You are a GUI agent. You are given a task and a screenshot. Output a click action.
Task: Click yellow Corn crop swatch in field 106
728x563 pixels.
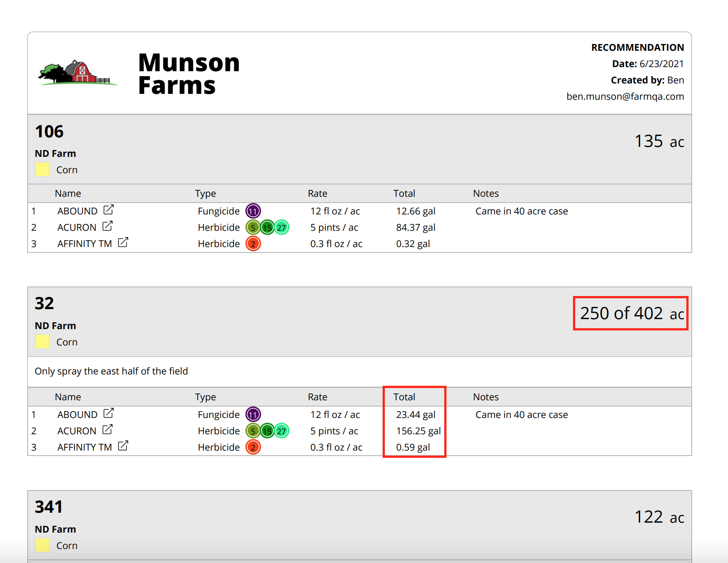[x=42, y=170]
